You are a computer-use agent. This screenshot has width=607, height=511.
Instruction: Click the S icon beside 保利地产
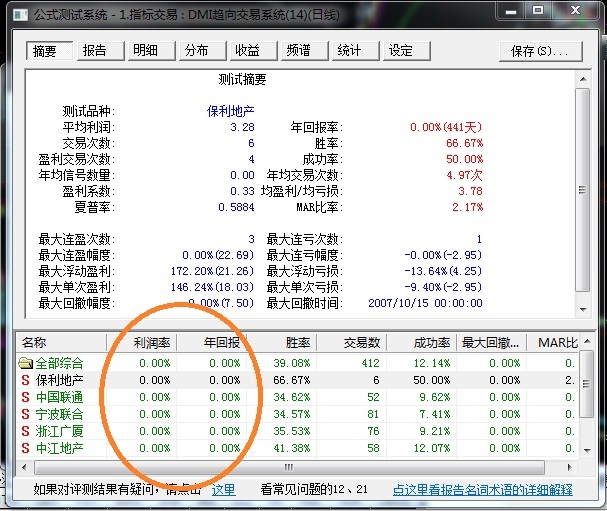click(26, 380)
